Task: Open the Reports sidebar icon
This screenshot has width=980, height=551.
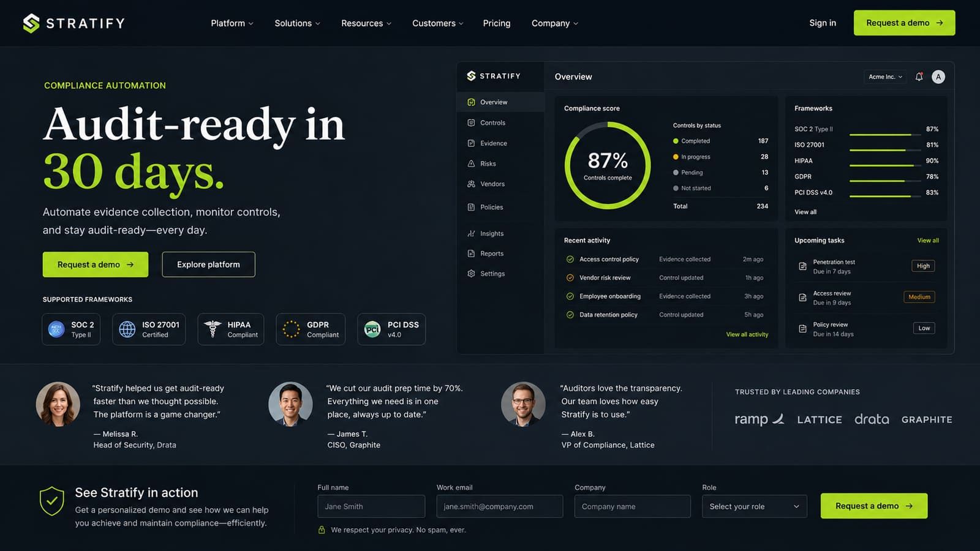Action: 471,253
